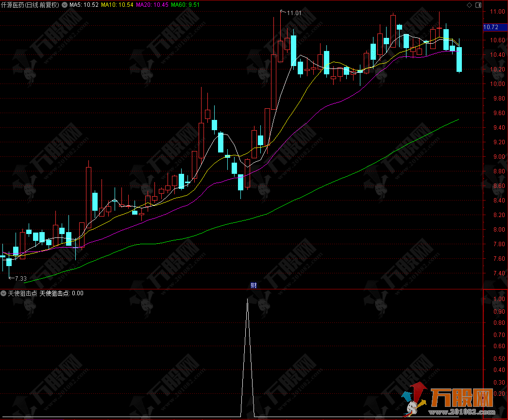Click the last cyan candlestick on the right

coord(459,60)
